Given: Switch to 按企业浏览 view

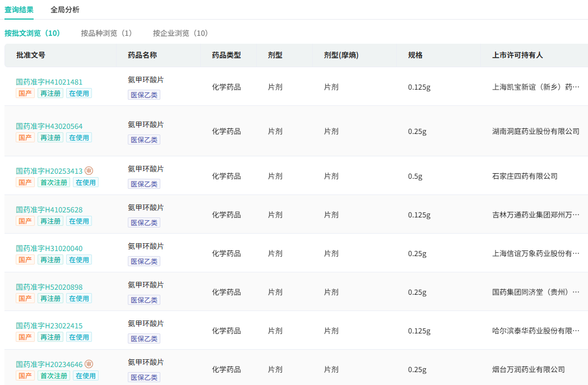Looking at the screenshot, I should [x=180, y=33].
